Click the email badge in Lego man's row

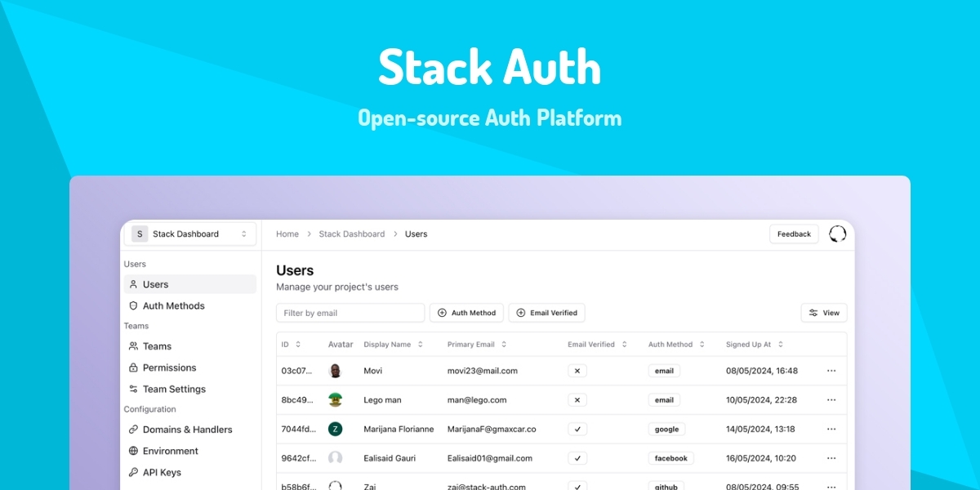(x=664, y=400)
